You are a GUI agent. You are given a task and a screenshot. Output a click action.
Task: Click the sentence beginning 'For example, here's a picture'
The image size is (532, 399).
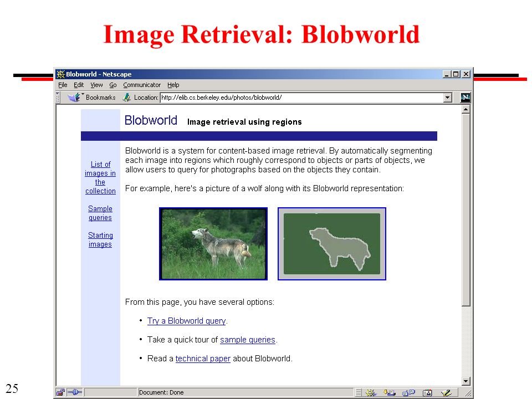pos(264,188)
